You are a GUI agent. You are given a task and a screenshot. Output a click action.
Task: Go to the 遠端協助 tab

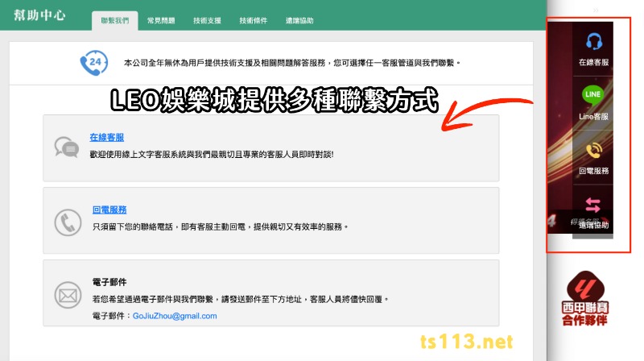(x=299, y=21)
